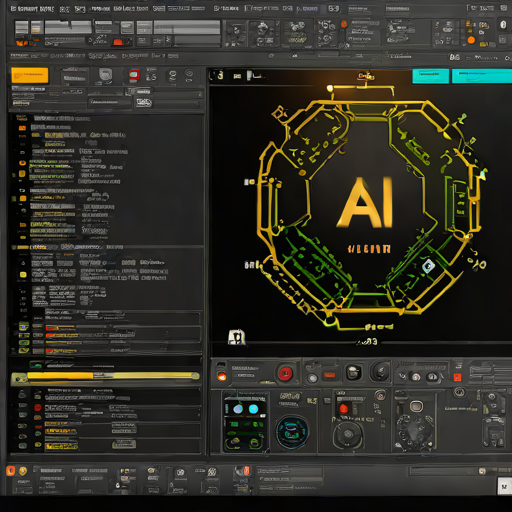
Task: Click the yellow square icon in middle left list
Action: [x=23, y=275]
